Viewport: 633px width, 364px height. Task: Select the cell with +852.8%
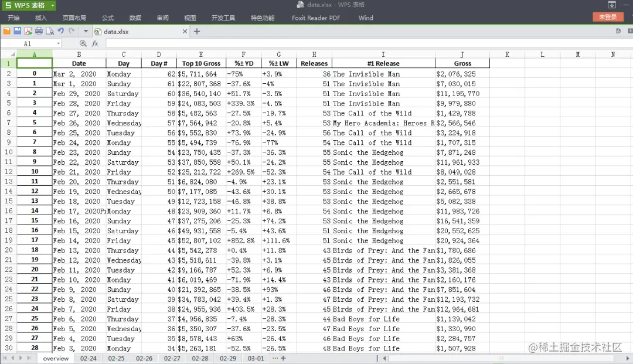pos(243,240)
